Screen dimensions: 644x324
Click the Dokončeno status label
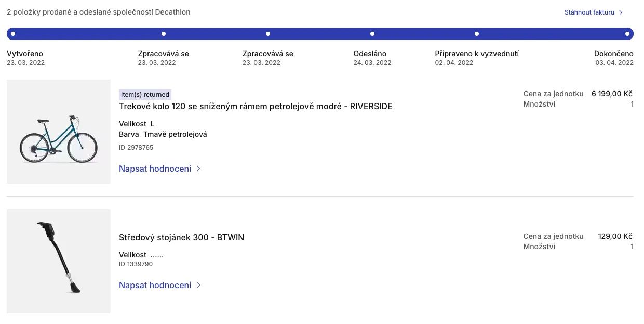[614, 54]
